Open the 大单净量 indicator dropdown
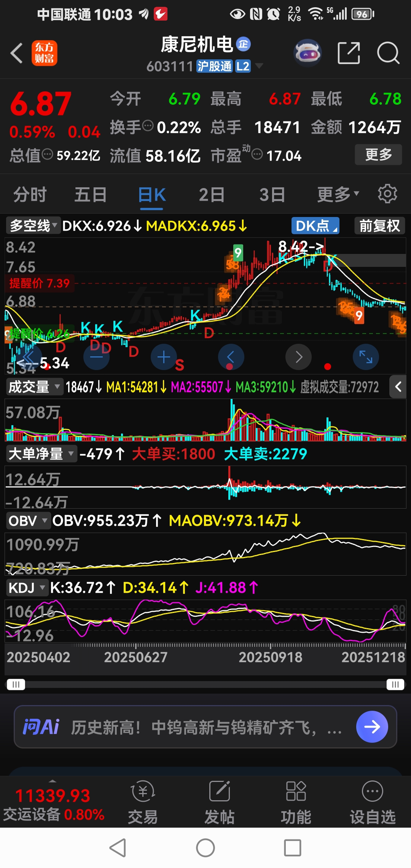The image size is (411, 868). [x=41, y=454]
